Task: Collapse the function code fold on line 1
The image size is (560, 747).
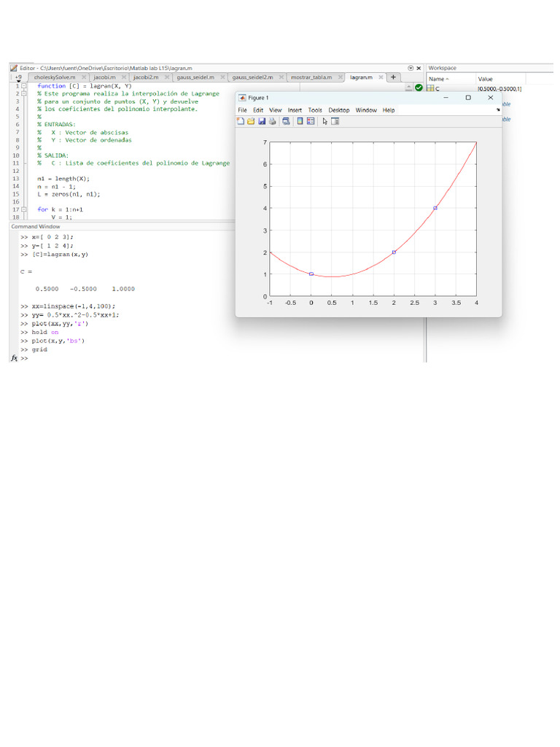Action: pyautogui.click(x=23, y=86)
